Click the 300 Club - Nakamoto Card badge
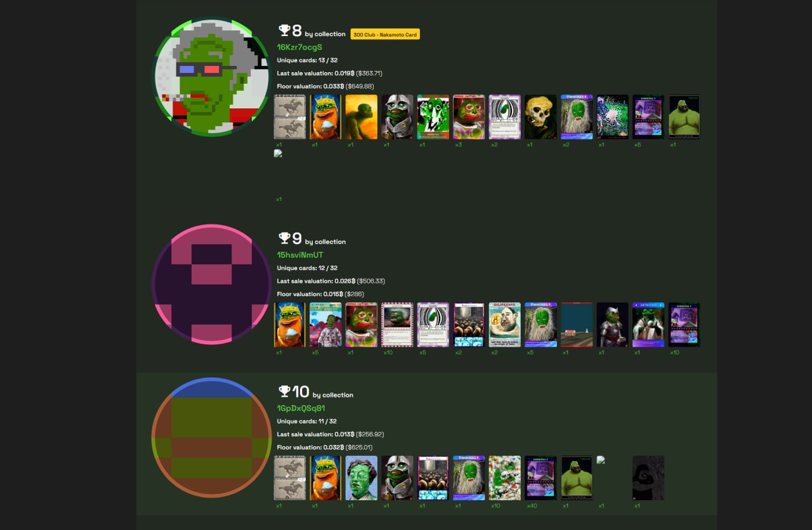The width and height of the screenshot is (812, 530). (x=385, y=34)
